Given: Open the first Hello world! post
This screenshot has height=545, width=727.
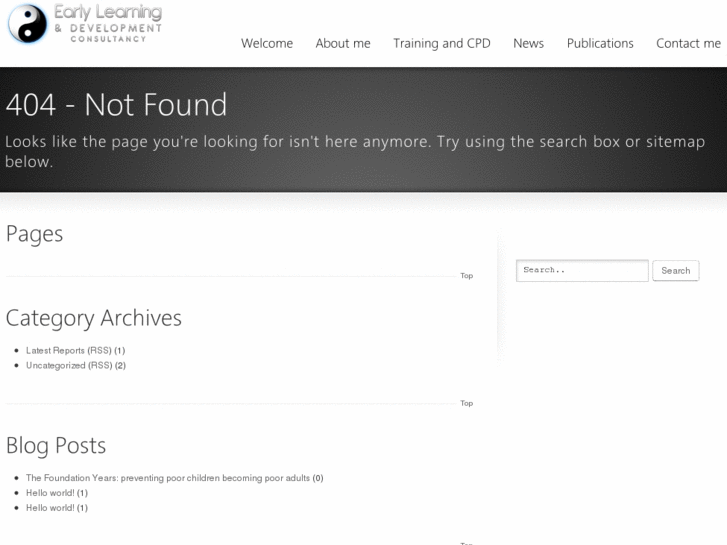Looking at the screenshot, I should [x=50, y=493].
